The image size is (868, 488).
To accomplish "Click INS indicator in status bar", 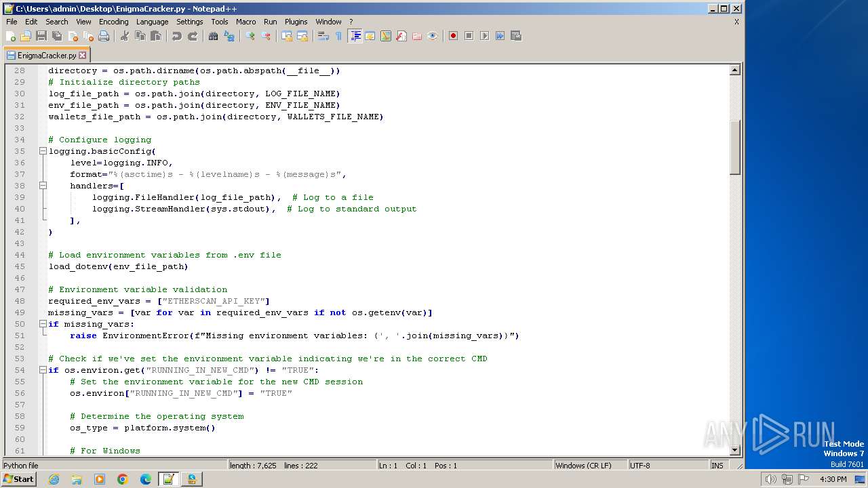I will [x=717, y=466].
